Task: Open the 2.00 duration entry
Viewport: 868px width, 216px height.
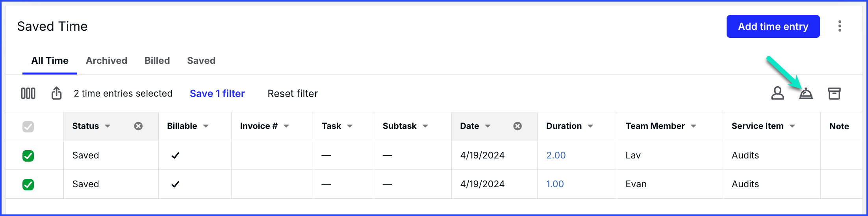Action: tap(556, 155)
